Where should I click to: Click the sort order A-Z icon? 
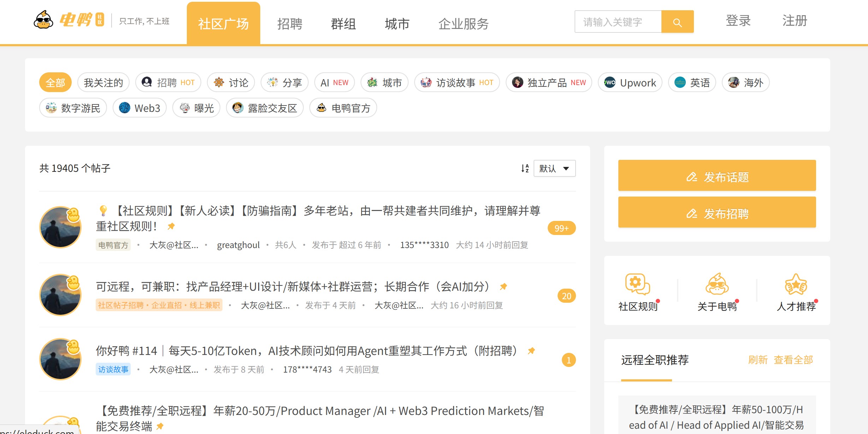pos(525,168)
